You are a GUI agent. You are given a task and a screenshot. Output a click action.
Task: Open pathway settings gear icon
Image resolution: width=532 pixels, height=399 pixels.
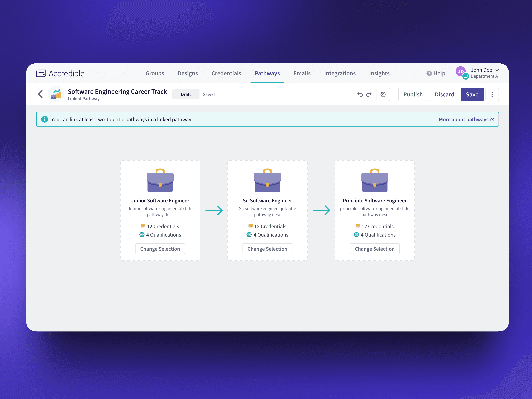coord(383,94)
